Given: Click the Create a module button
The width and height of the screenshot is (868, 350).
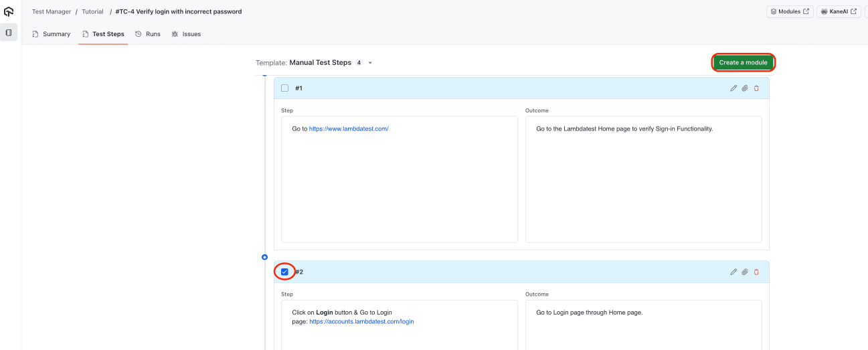Looking at the screenshot, I should (744, 62).
